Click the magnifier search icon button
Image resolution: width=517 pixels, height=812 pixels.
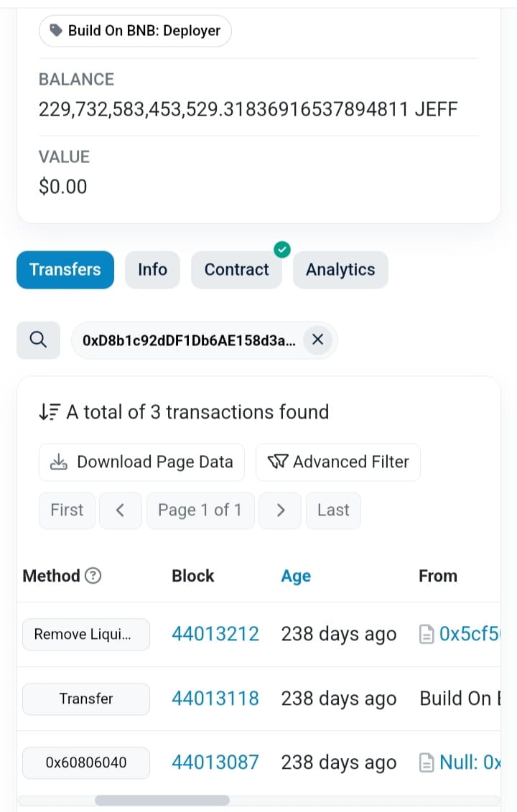(38, 340)
